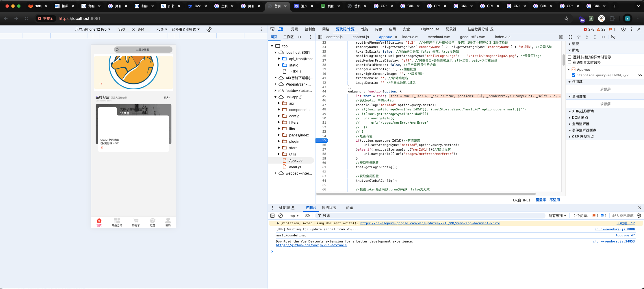This screenshot has height=289, width=644.
Task: Open chunk-vendors.js:8880 source link
Action: point(615,229)
